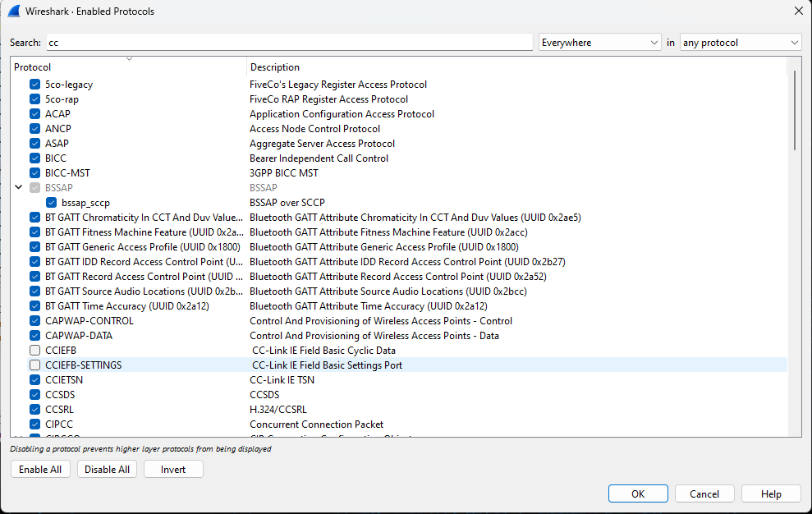Screen dimensions: 812x514
Task: Select "Aggregate Server Access Protocol" description
Action: point(322,143)
